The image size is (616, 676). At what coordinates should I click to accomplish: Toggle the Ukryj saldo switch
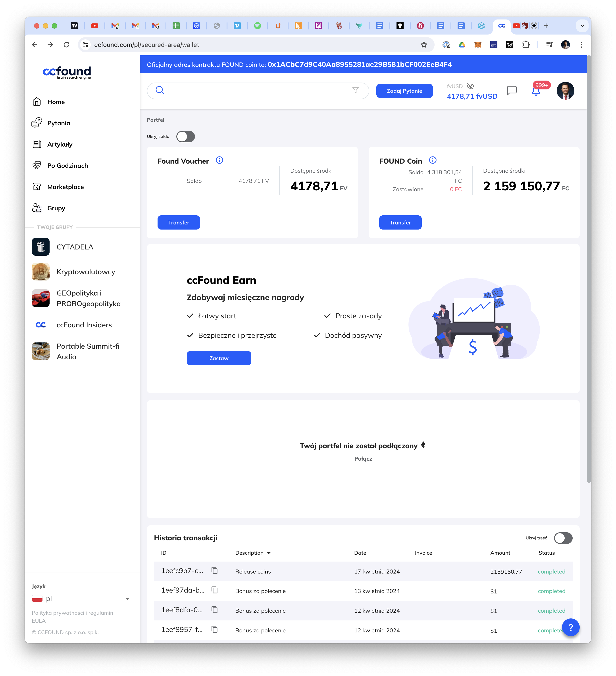pyautogui.click(x=185, y=136)
